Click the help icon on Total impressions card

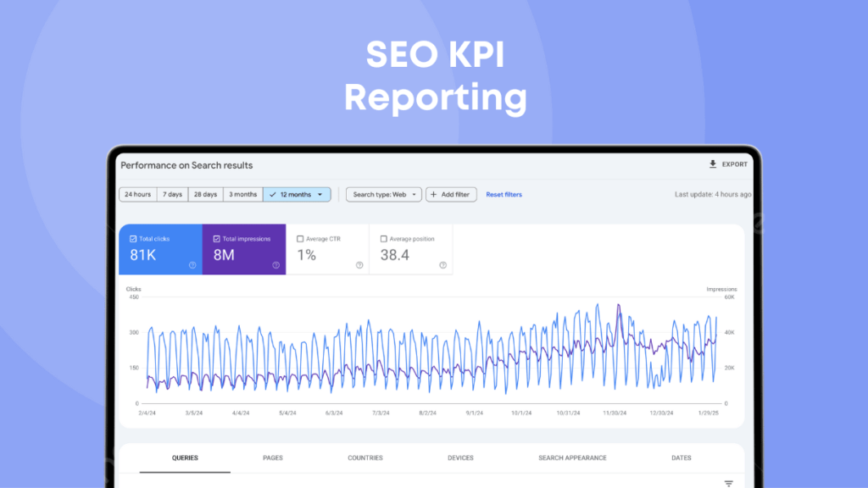275,264
